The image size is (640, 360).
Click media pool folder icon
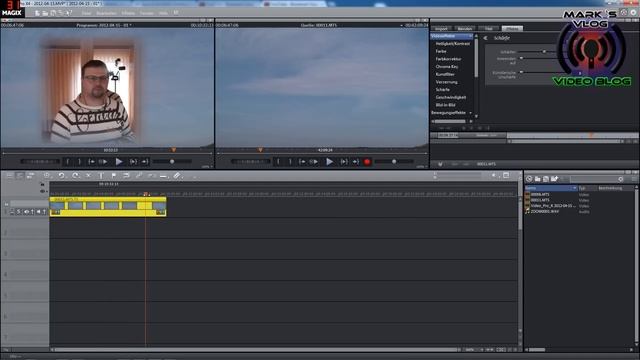coord(538,179)
